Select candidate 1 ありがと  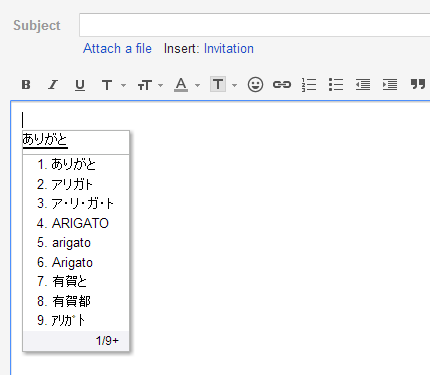tap(76, 164)
